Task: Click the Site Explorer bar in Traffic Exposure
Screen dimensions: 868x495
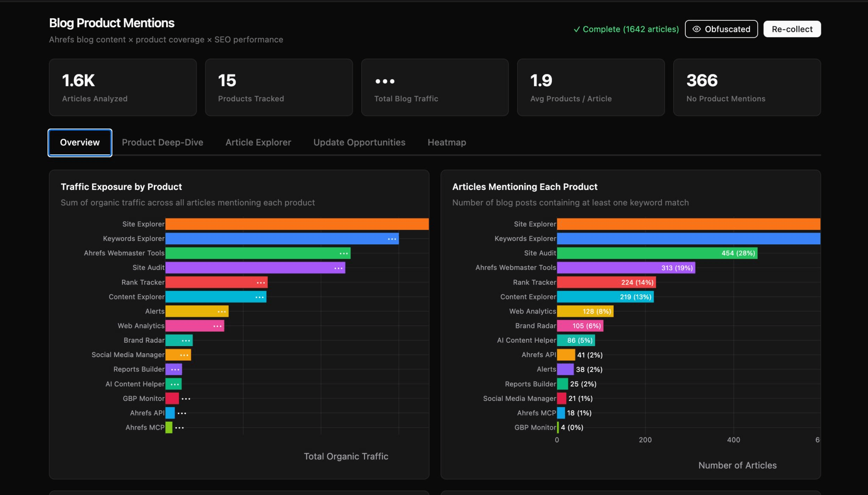Action: [x=297, y=224]
